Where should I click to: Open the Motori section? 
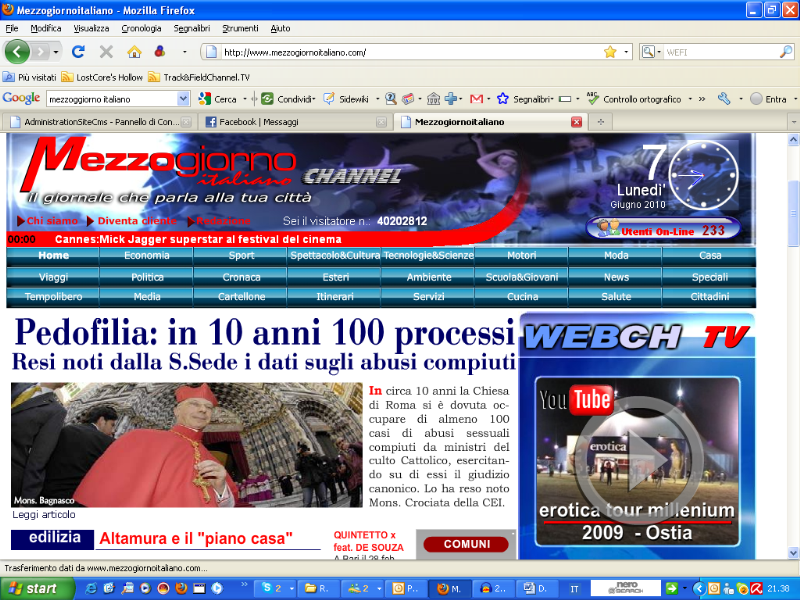(522, 256)
